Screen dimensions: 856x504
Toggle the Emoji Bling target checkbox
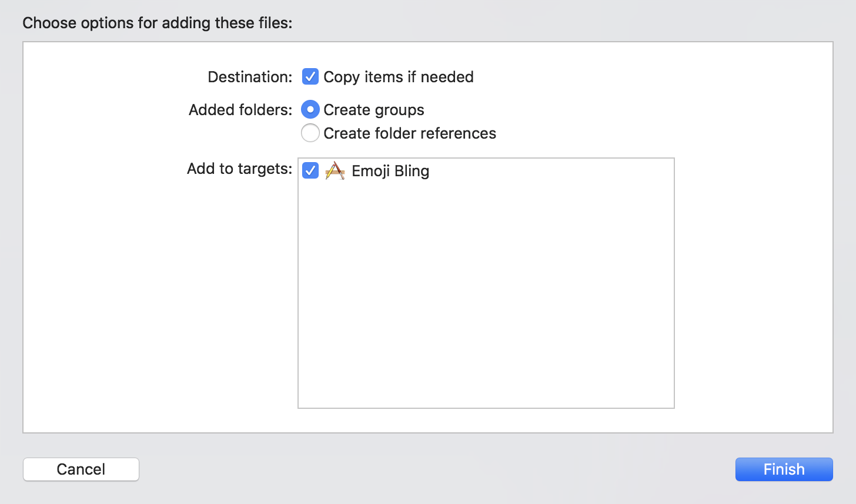pyautogui.click(x=310, y=171)
